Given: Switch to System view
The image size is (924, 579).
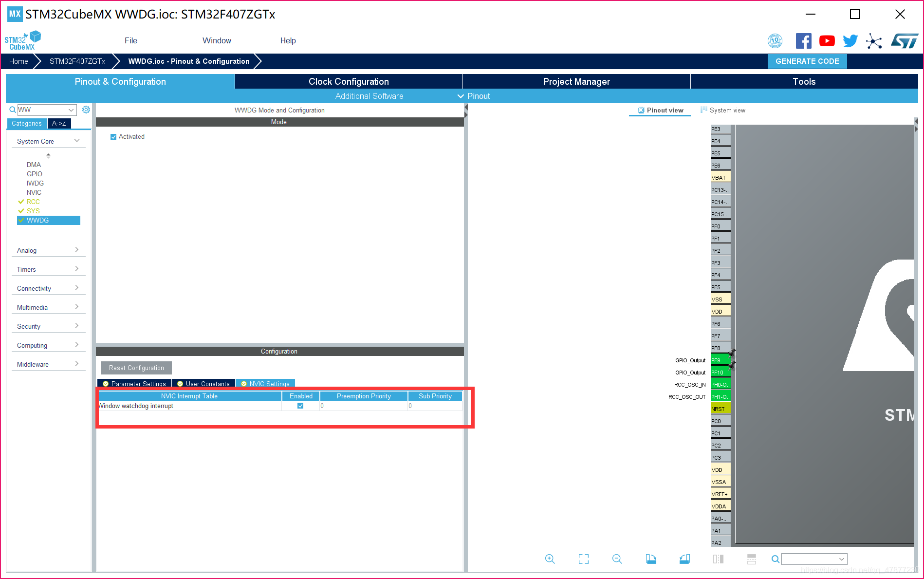Looking at the screenshot, I should [x=723, y=111].
